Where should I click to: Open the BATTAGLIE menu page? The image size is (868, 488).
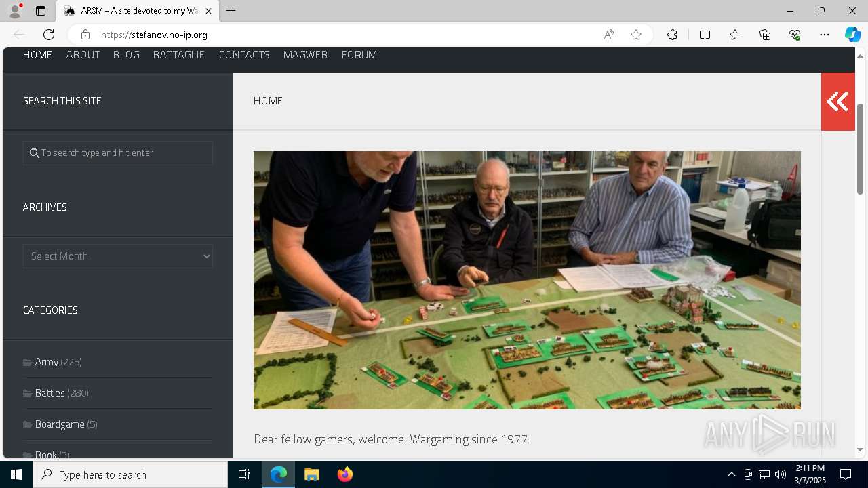pyautogui.click(x=179, y=55)
